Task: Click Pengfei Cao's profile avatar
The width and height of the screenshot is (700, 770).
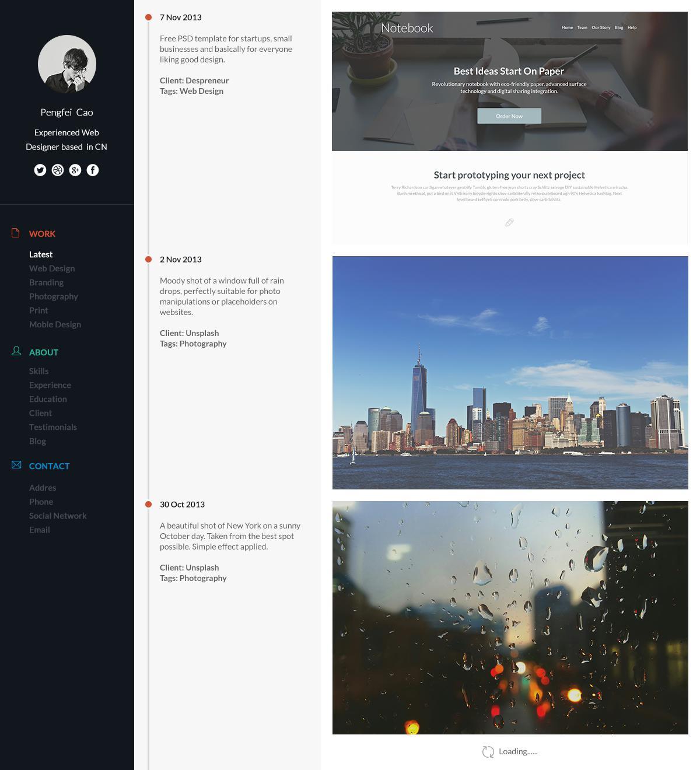Action: [67, 64]
